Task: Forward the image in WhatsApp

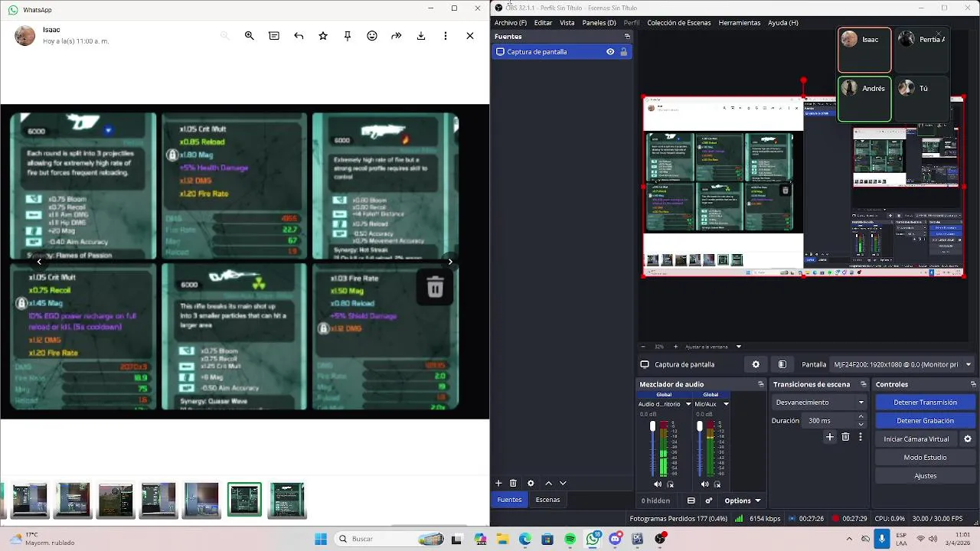Action: pyautogui.click(x=397, y=36)
